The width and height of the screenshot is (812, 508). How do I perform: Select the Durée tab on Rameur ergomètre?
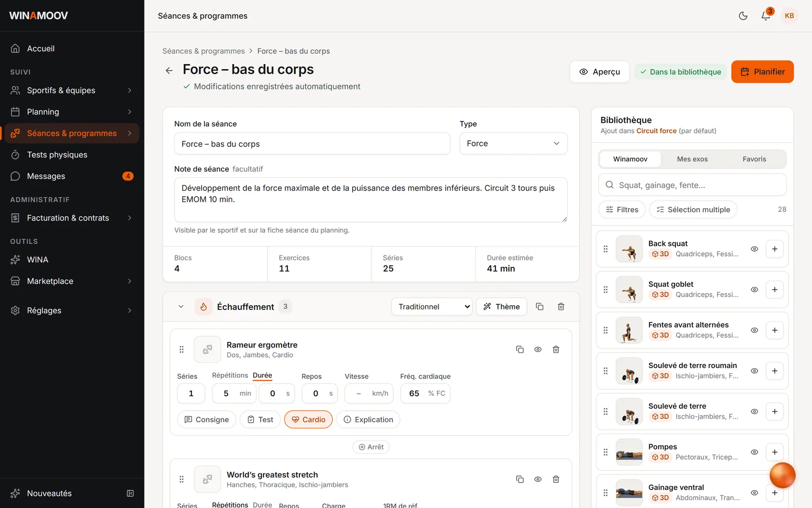[262, 375]
